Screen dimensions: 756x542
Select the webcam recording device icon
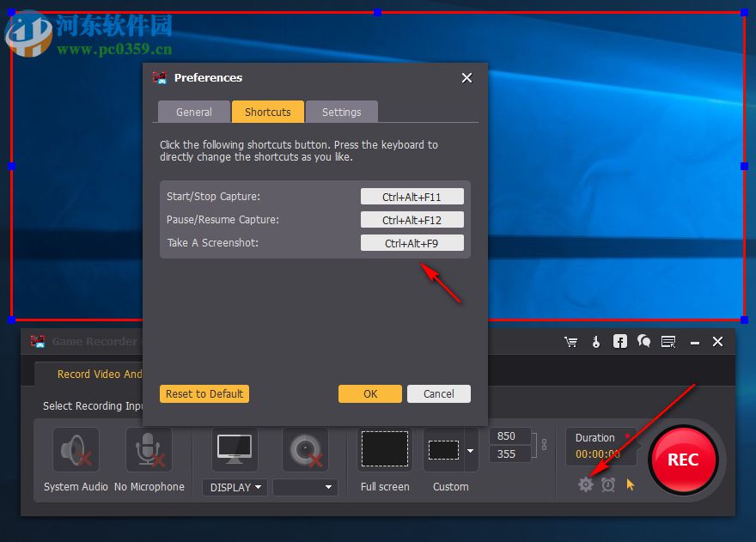click(x=305, y=449)
